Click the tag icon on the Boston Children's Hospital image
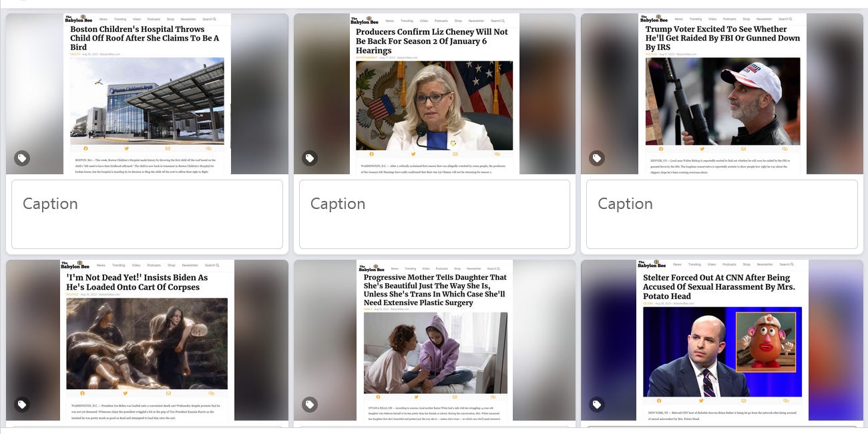The image size is (868, 434). tap(22, 158)
